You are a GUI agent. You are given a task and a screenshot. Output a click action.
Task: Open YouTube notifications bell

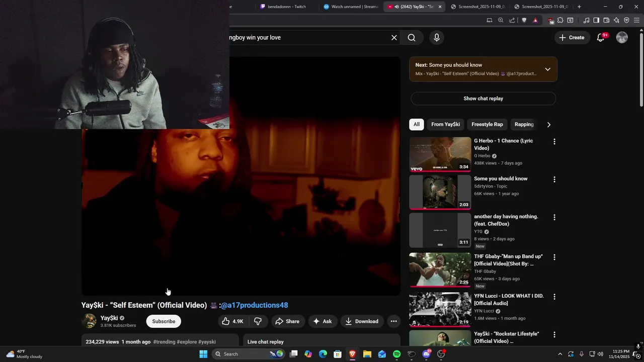pos(600,38)
